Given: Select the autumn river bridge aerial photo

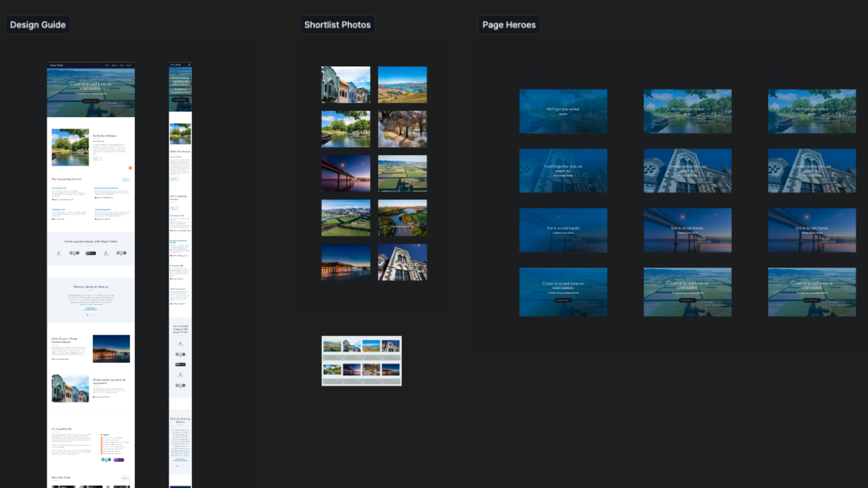Looking at the screenshot, I should 402,218.
